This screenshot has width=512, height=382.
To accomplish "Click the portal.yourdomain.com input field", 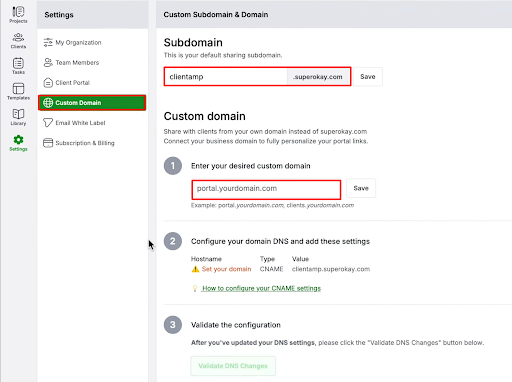I will coord(266,189).
